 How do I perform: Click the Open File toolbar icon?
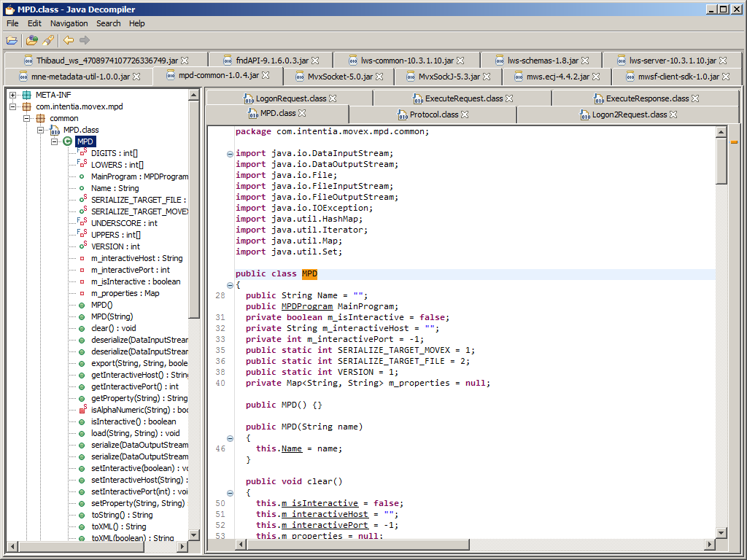tap(12, 40)
